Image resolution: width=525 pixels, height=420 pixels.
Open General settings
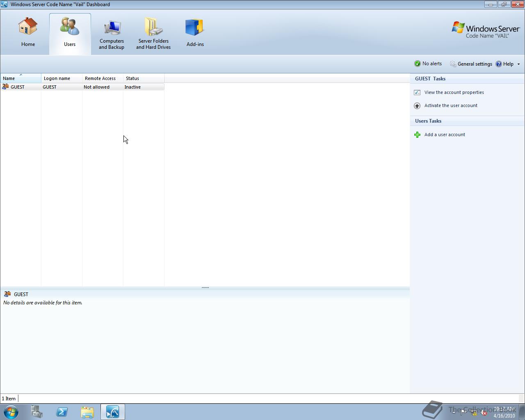pyautogui.click(x=471, y=64)
